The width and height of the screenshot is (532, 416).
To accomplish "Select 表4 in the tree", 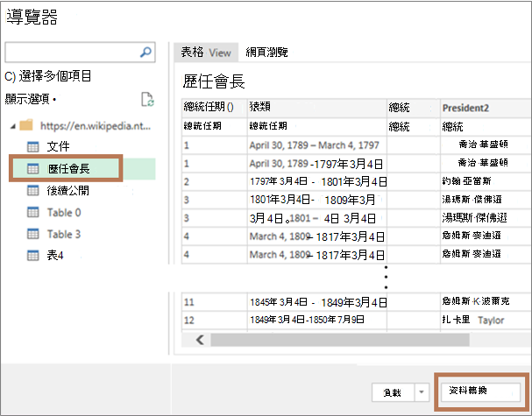I will (x=55, y=256).
